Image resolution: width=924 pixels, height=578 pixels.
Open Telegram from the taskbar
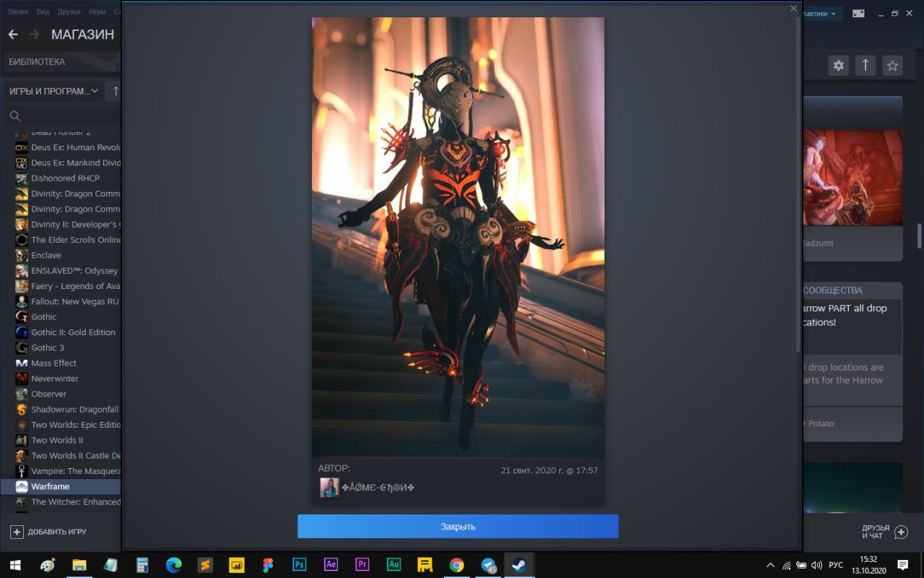tap(489, 565)
